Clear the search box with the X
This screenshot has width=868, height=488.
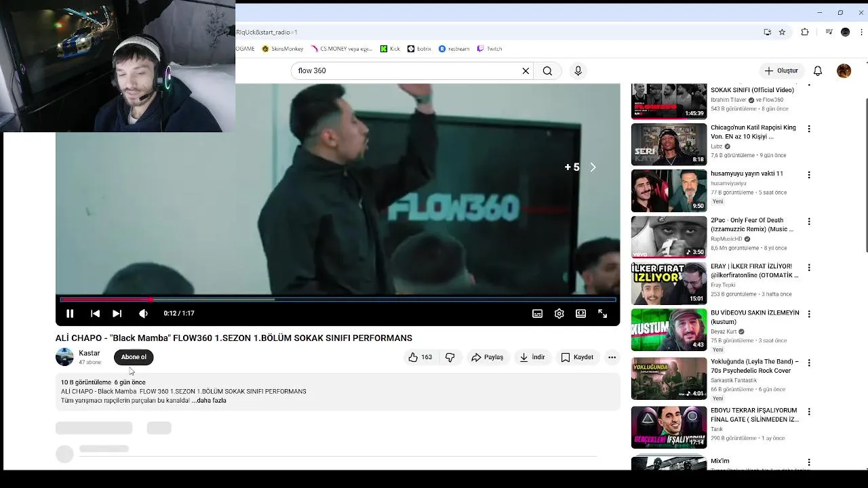coord(526,70)
